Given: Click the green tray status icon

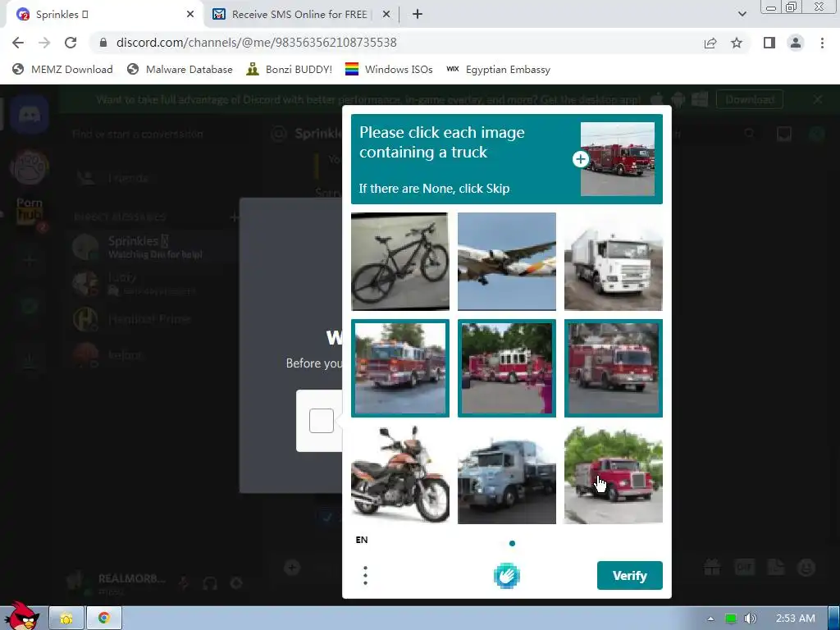Looking at the screenshot, I should [730, 619].
